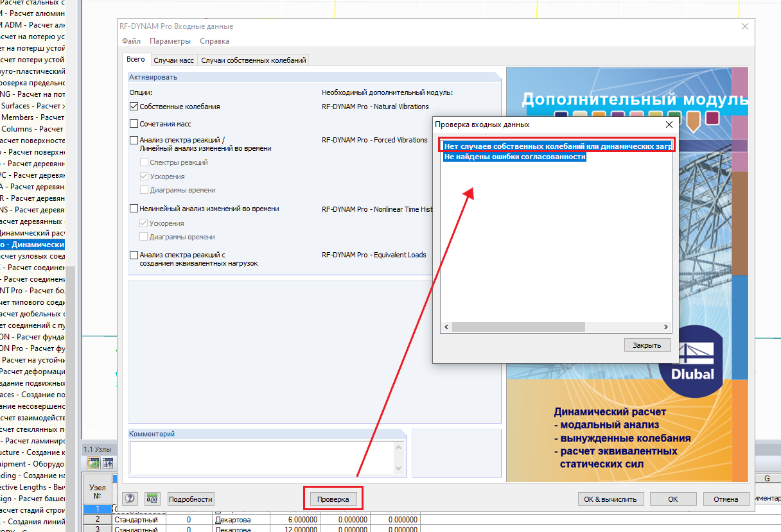Switch to the 'Всего' tab

tap(136, 59)
